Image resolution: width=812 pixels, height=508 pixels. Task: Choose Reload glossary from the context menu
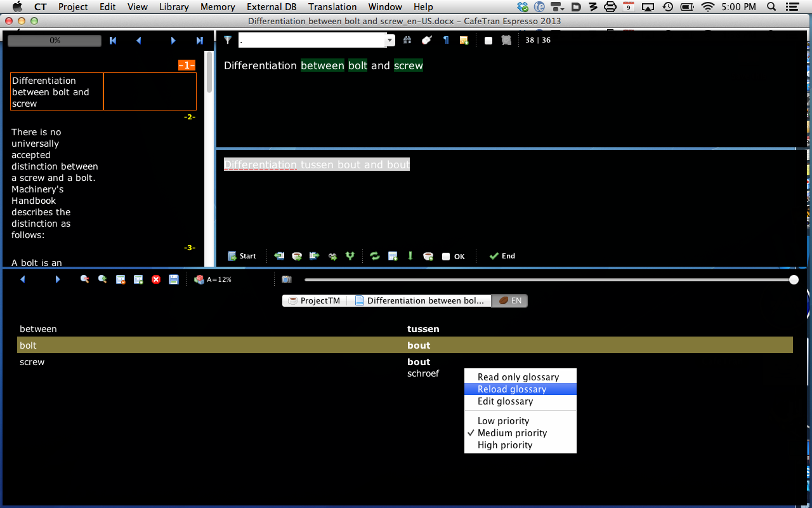pyautogui.click(x=512, y=389)
